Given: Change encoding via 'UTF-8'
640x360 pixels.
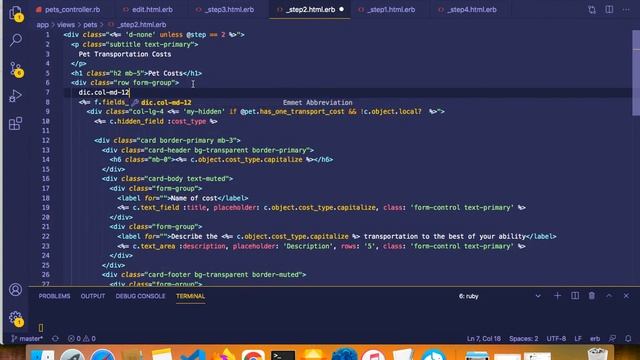Looking at the screenshot, I should [556, 338].
